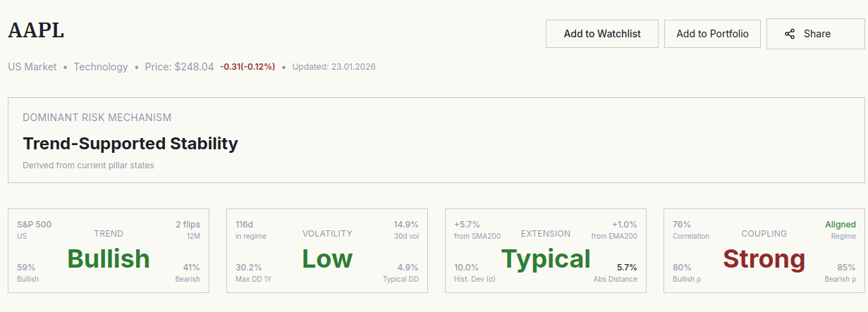Select the US Market label

point(32,67)
